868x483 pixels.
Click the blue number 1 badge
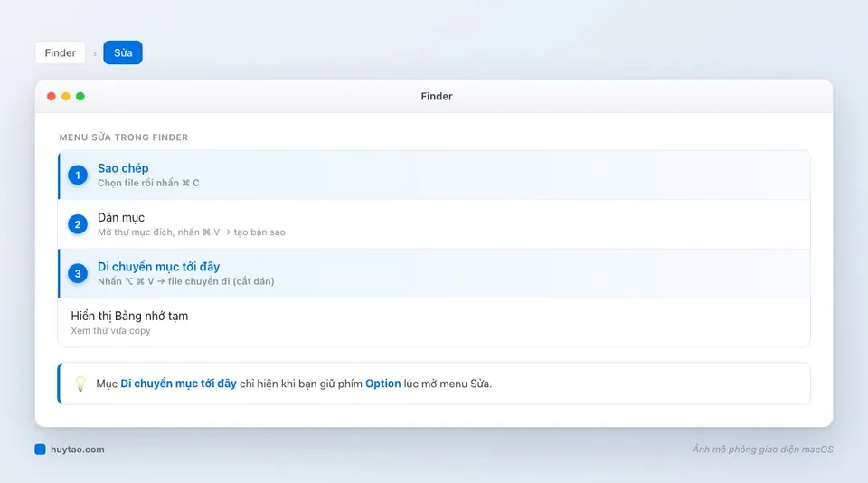point(78,175)
